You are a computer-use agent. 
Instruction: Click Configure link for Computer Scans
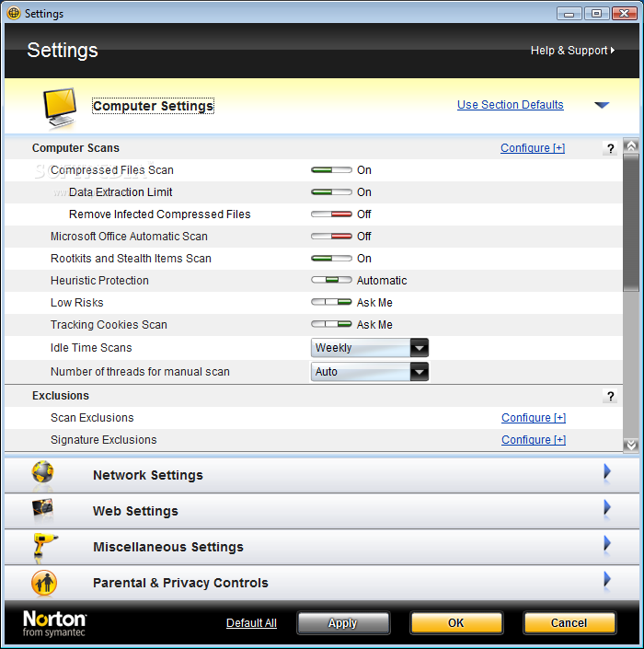(x=533, y=148)
